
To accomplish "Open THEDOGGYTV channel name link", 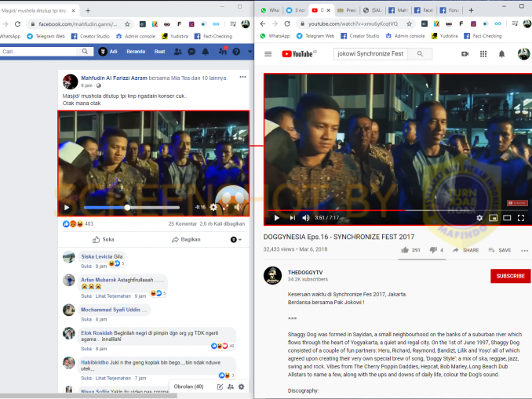I will (305, 272).
